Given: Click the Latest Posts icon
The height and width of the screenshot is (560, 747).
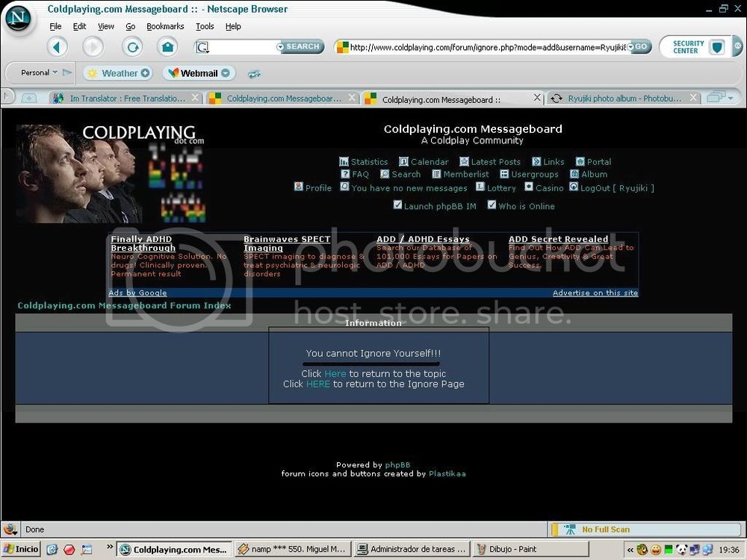Looking at the screenshot, I should pyautogui.click(x=464, y=161).
